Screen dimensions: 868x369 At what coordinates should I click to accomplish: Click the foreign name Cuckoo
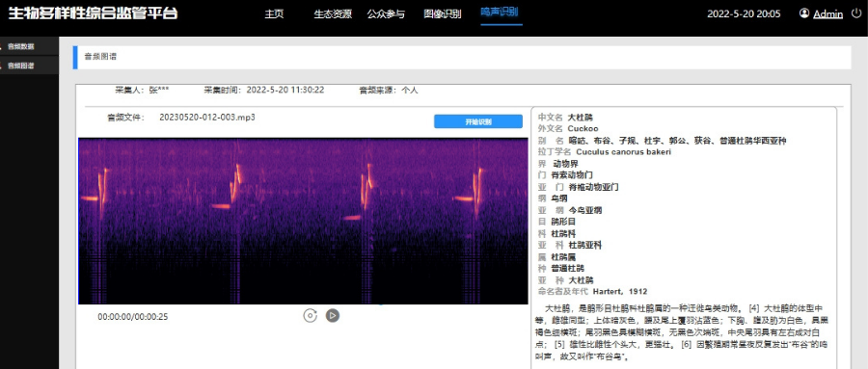point(583,129)
